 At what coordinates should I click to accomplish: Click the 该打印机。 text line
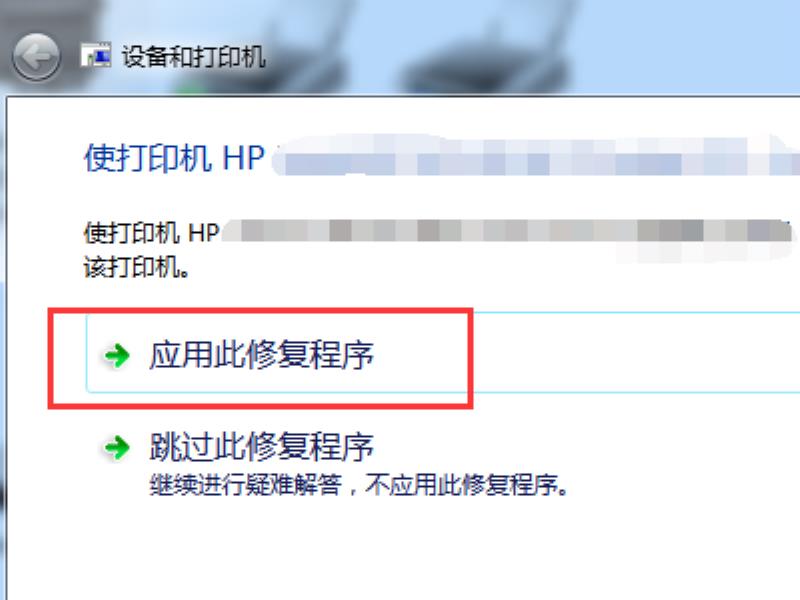coord(136,267)
